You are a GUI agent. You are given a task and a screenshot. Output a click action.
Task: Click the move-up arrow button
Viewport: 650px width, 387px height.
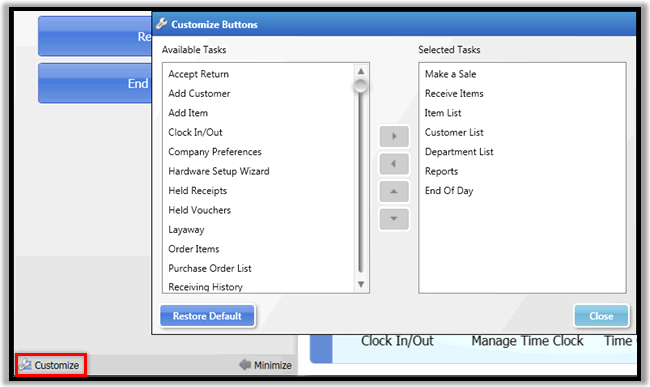[394, 191]
